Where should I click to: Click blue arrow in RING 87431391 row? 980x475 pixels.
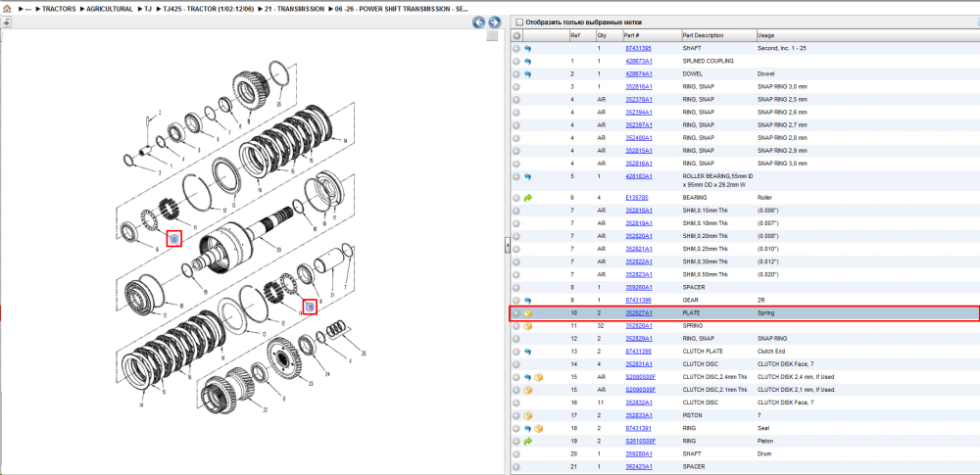coord(527,428)
